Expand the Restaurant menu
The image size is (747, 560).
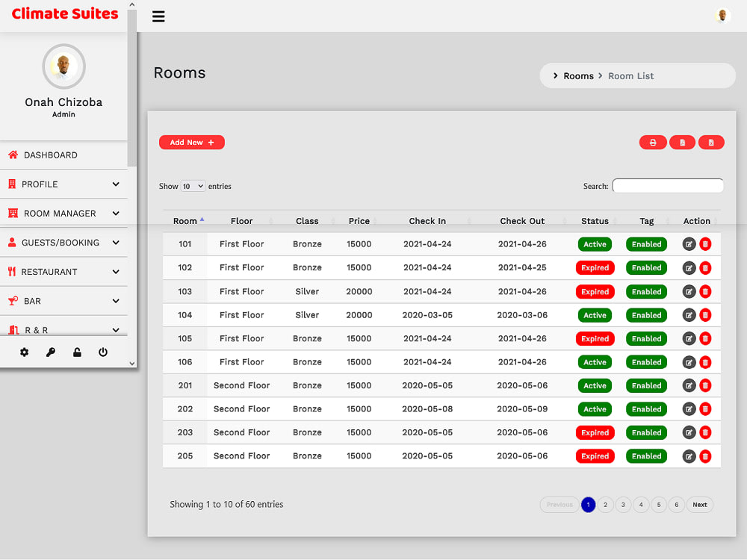pos(63,272)
